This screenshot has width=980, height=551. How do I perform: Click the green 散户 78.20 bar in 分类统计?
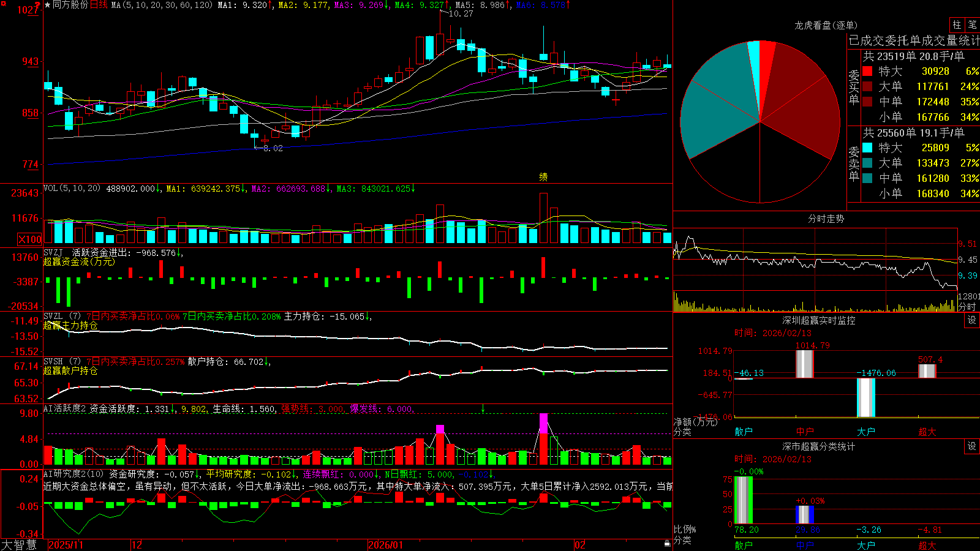744,500
